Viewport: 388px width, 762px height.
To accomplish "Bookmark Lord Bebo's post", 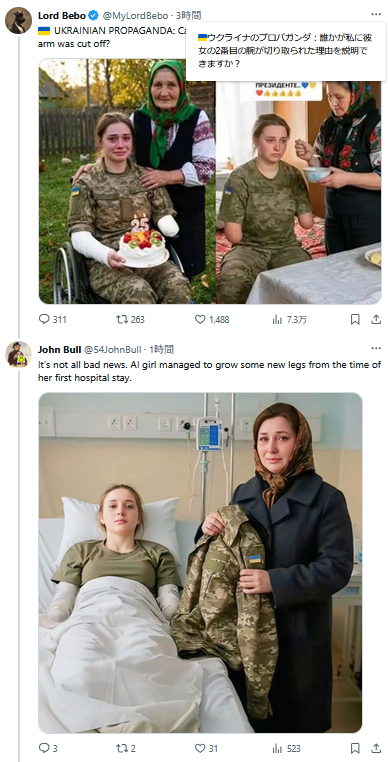I will point(355,319).
